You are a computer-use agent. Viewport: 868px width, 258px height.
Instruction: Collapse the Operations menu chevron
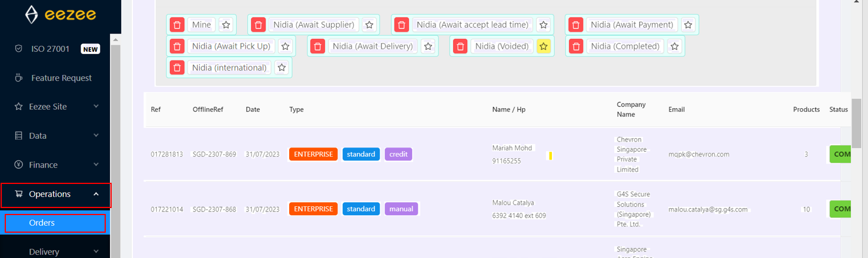click(x=96, y=194)
